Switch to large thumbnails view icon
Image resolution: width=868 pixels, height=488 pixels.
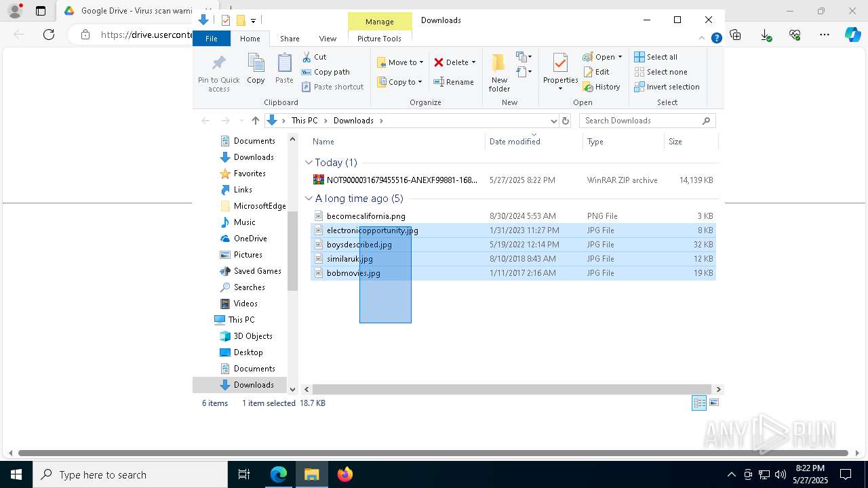[713, 403]
